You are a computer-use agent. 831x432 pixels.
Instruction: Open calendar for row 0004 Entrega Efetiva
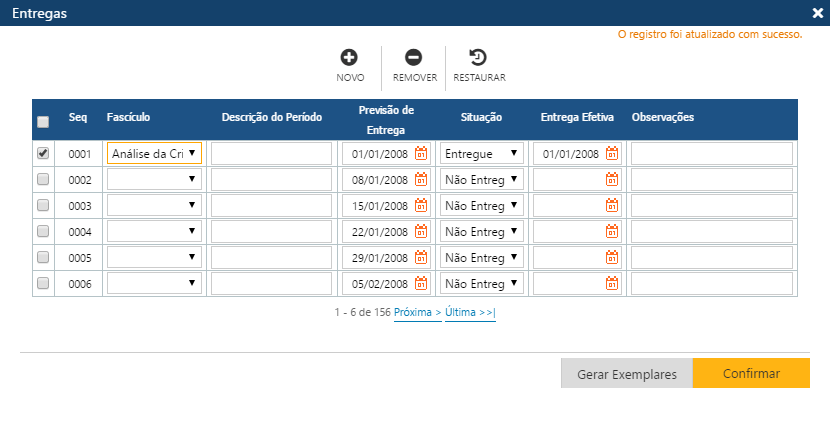tap(612, 232)
